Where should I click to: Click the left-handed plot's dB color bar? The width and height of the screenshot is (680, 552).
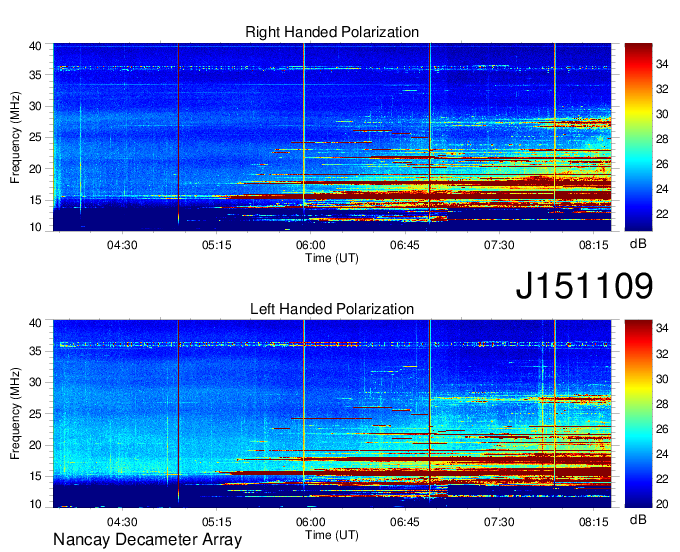tap(638, 414)
